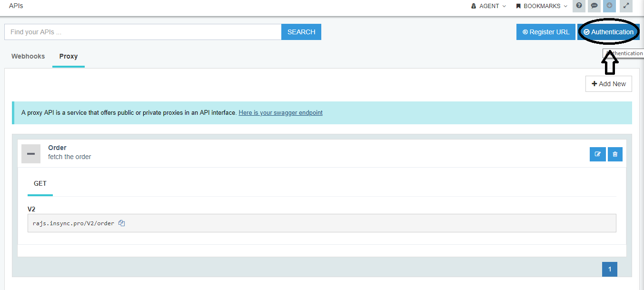Edit the Order proxy API
Screen dimensions: 644x290
(597, 154)
